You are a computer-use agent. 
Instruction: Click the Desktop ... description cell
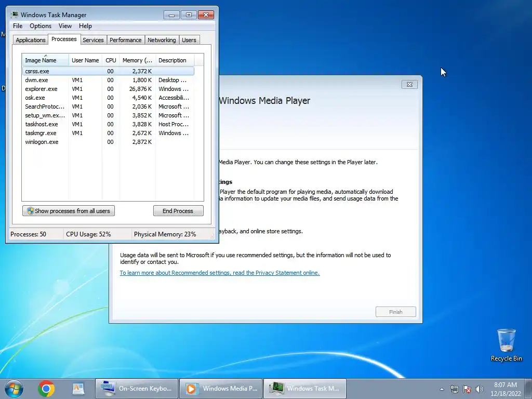(x=172, y=80)
